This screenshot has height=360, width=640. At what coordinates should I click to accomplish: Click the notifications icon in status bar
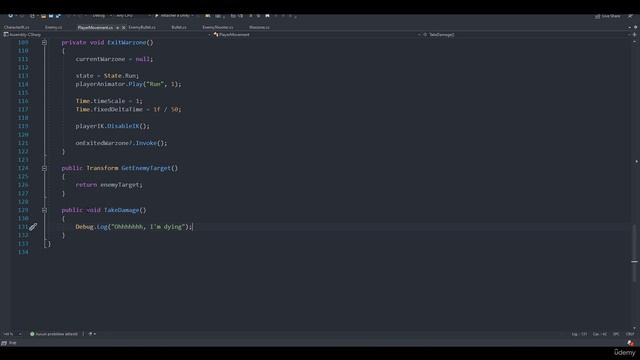[x=631, y=343]
